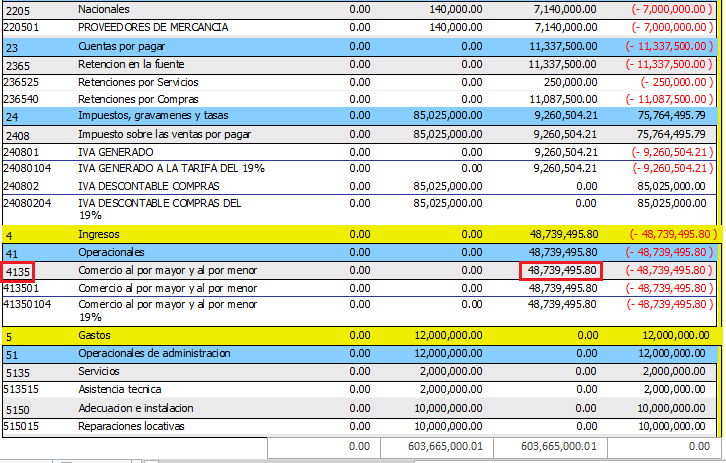
Task: Click account code 51
Action: [12, 355]
